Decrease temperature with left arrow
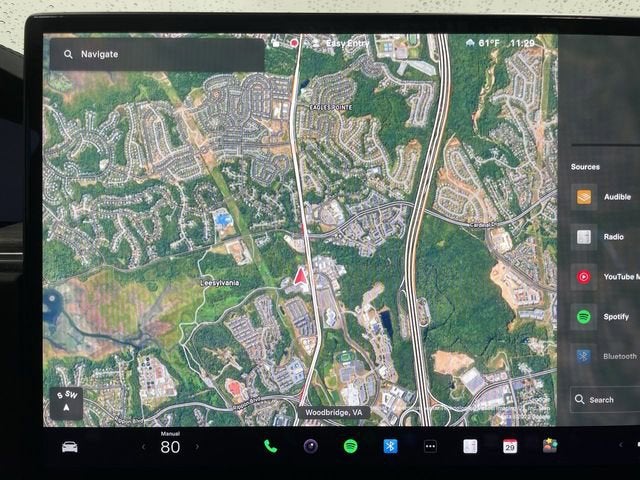The height and width of the screenshot is (480, 640). pyautogui.click(x=143, y=447)
